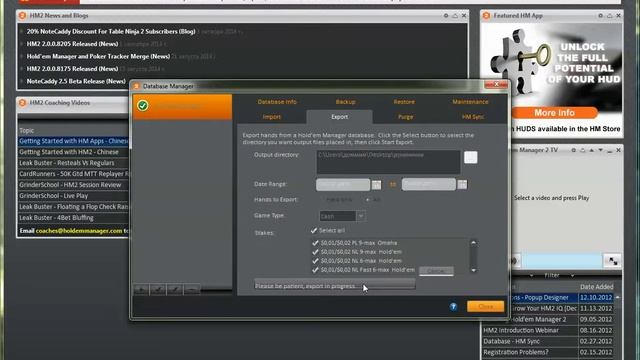The width and height of the screenshot is (640, 360).
Task: Switch to the HM Sync tab
Action: [473, 117]
